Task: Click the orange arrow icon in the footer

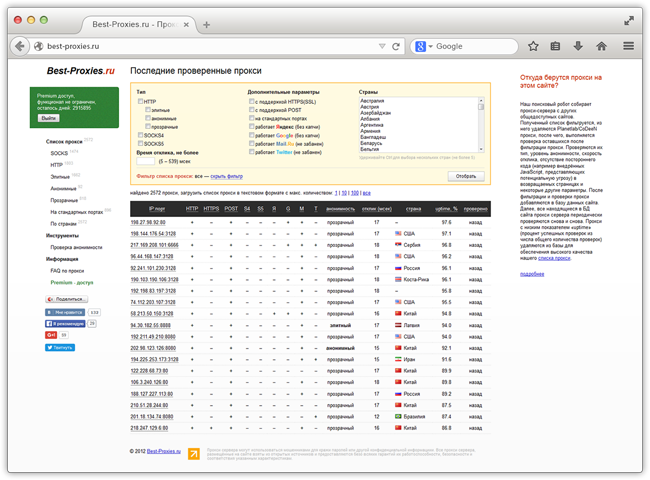Action: click(194, 454)
